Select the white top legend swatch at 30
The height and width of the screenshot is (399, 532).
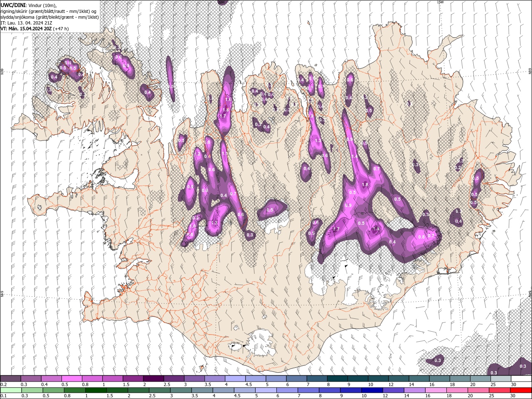click(x=521, y=379)
